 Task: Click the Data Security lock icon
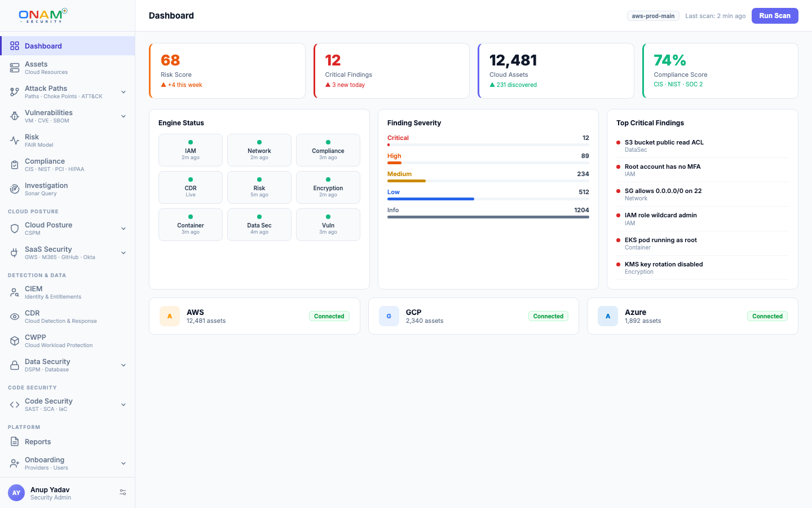(15, 365)
